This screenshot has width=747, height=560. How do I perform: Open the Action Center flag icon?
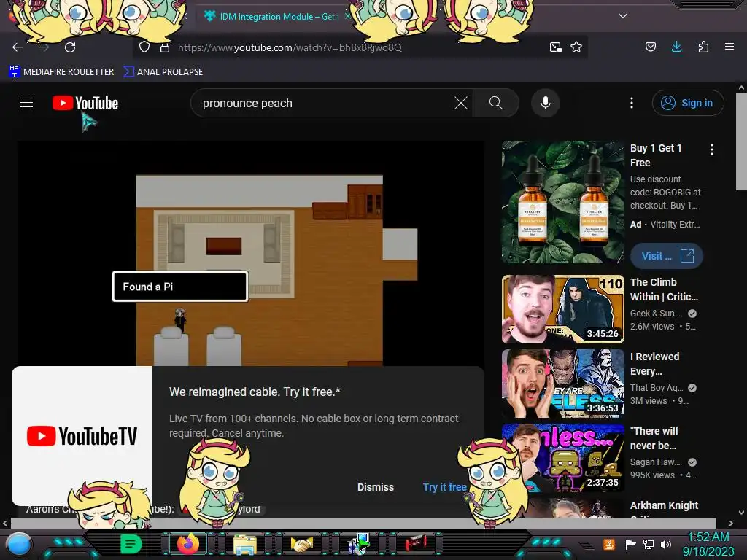pyautogui.click(x=630, y=544)
